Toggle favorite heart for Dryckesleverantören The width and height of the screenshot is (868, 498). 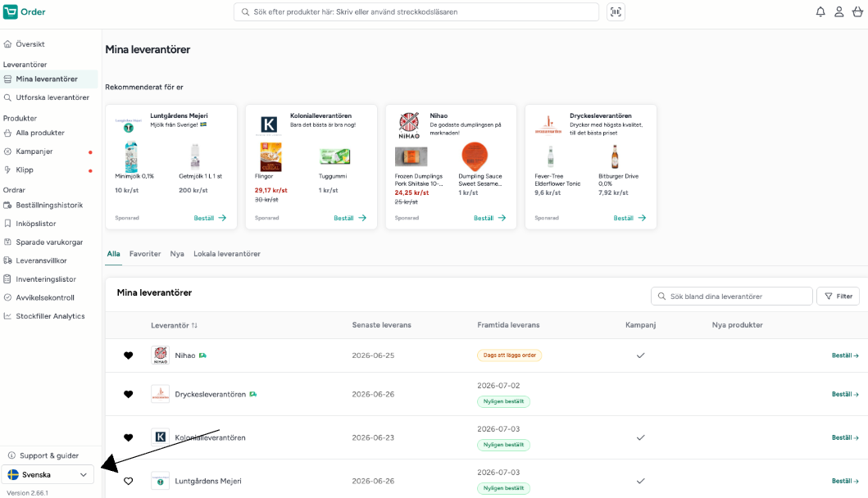[128, 394]
